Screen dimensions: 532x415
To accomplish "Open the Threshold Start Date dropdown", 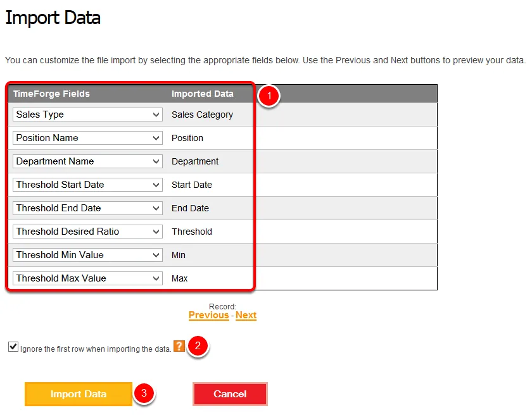I will (87, 185).
